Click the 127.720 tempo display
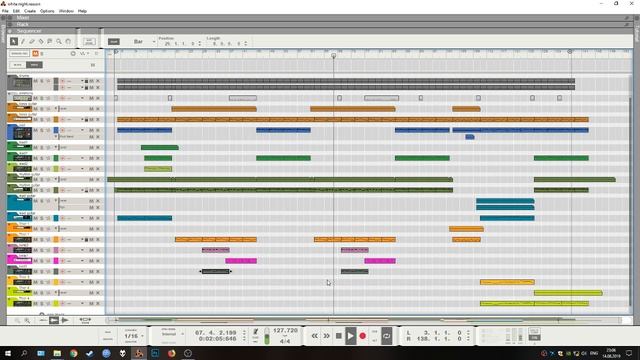The height and width of the screenshot is (360, 640). click(x=285, y=331)
